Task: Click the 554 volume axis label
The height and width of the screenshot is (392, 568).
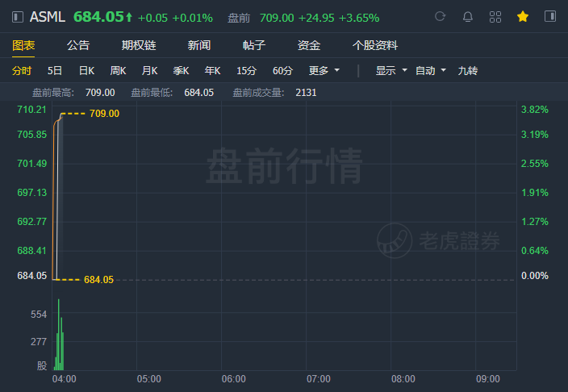Action: point(39,314)
